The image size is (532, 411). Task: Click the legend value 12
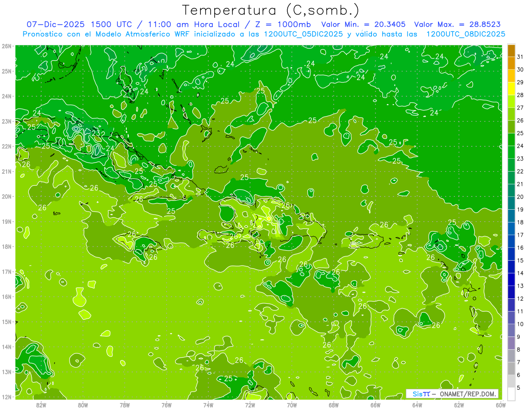[x=520, y=298]
